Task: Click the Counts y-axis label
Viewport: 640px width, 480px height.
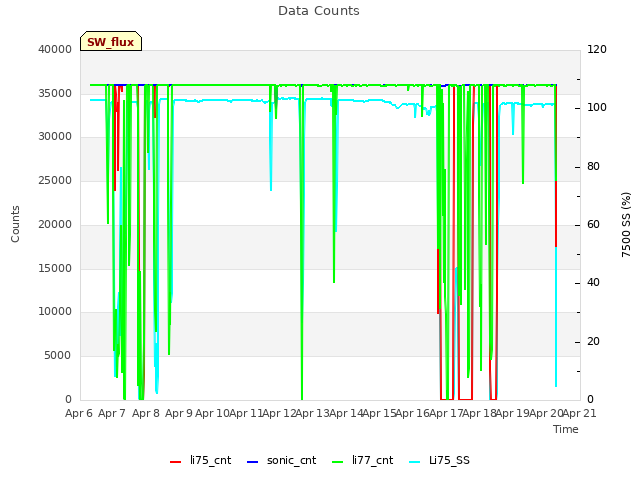Action: pos(15,224)
